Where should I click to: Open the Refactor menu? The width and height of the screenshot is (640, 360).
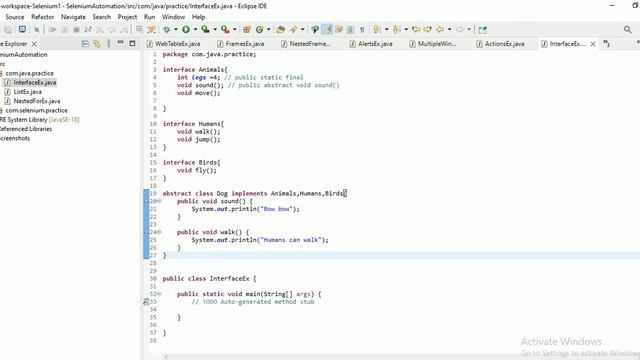[42, 17]
